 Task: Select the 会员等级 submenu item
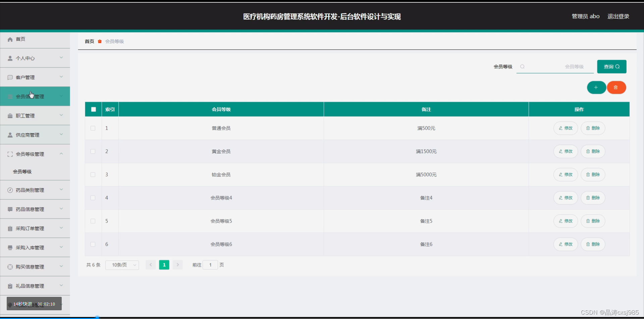pyautogui.click(x=35, y=172)
